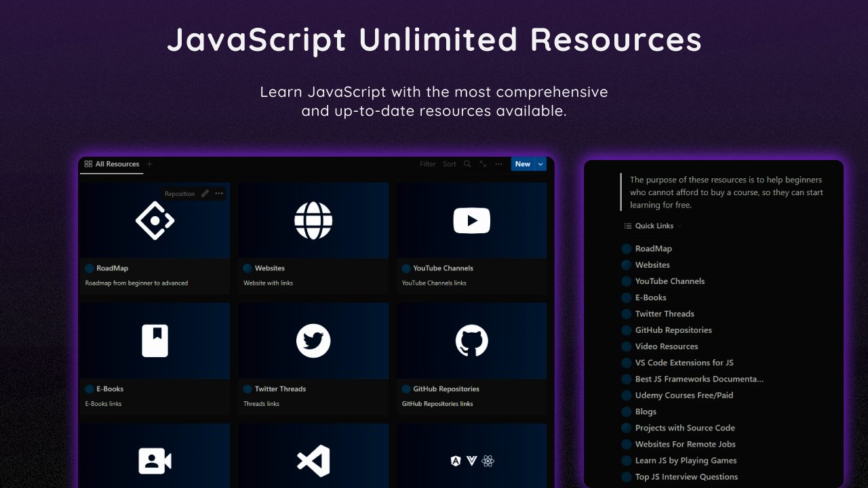
Task: Toggle the circle beside GitHub Repositories quick link
Action: (x=627, y=330)
